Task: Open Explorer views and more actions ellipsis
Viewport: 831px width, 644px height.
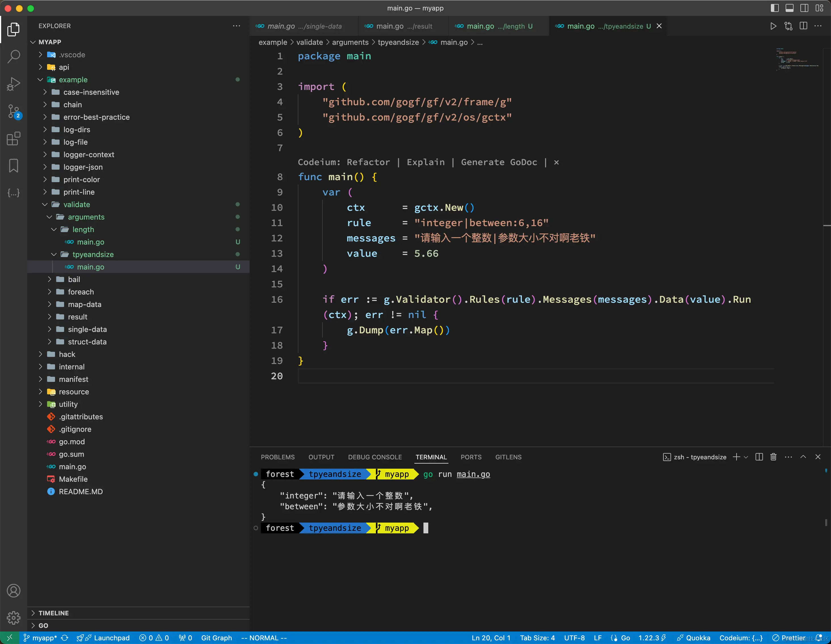Action: coord(236,26)
